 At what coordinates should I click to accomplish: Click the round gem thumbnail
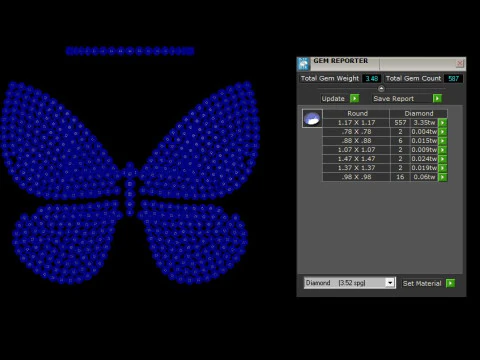pos(312,118)
